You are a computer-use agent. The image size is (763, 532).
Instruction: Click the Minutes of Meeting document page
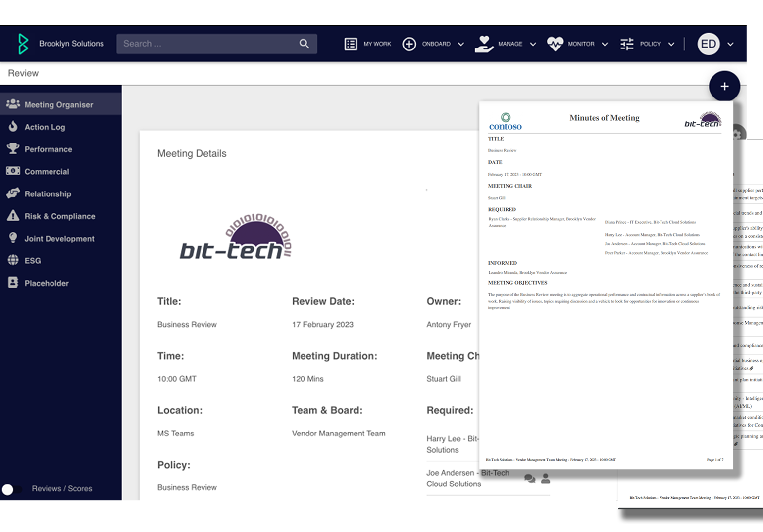point(606,285)
